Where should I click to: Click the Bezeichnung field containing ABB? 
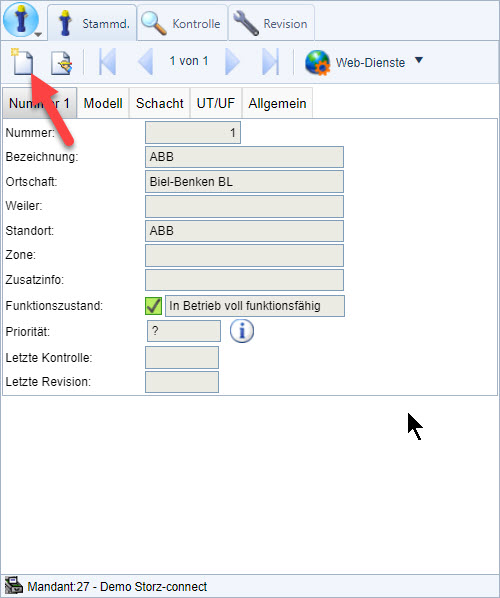(x=244, y=157)
